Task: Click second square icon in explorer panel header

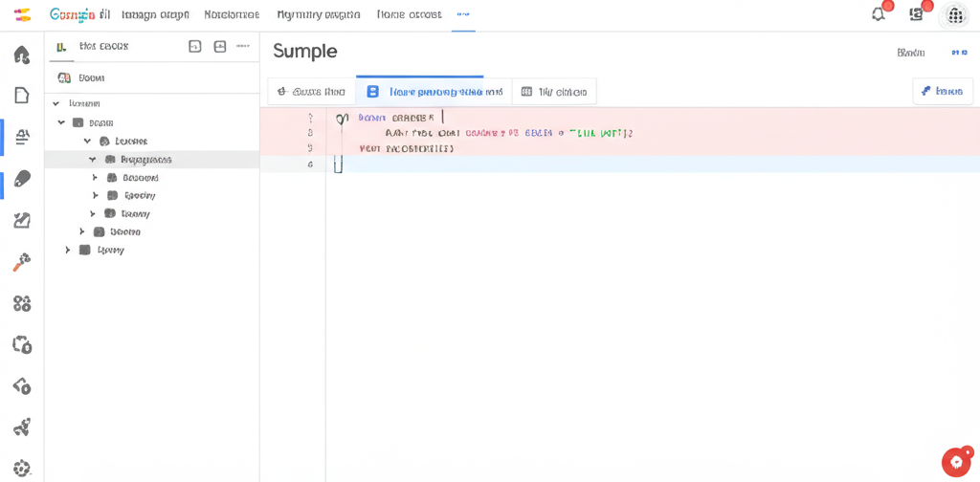Action: 220,46
